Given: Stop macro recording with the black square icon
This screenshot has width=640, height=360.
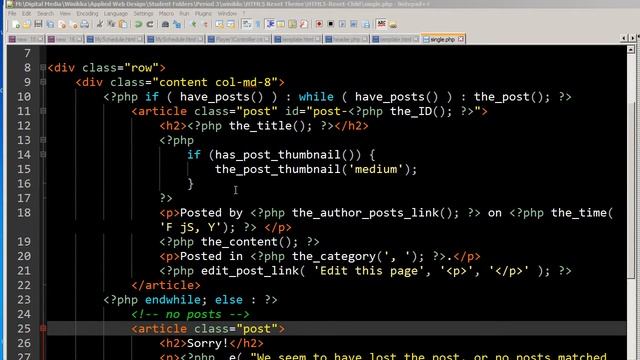Looking at the screenshot, I should coord(331,24).
